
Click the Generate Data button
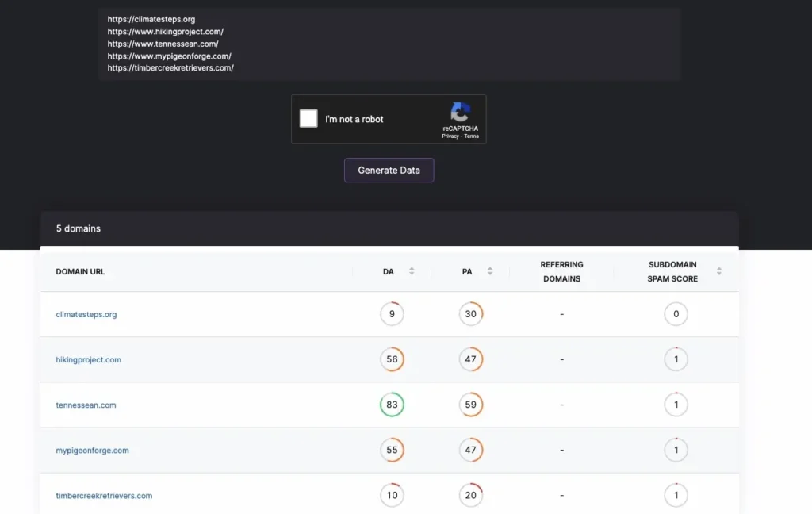point(389,171)
